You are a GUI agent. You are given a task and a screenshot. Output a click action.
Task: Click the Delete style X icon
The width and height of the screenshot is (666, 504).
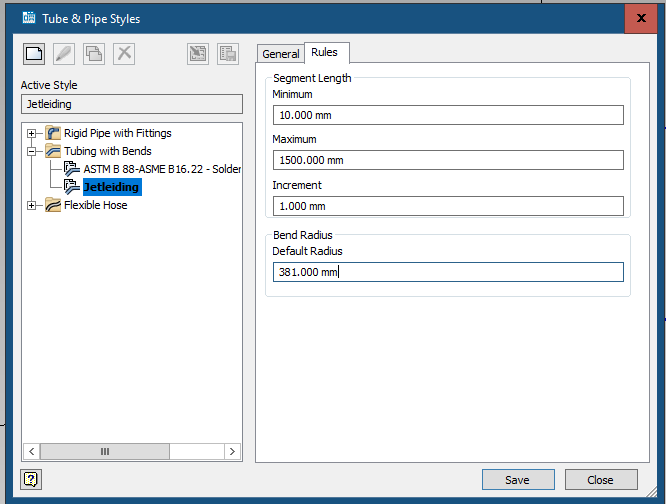click(x=124, y=54)
